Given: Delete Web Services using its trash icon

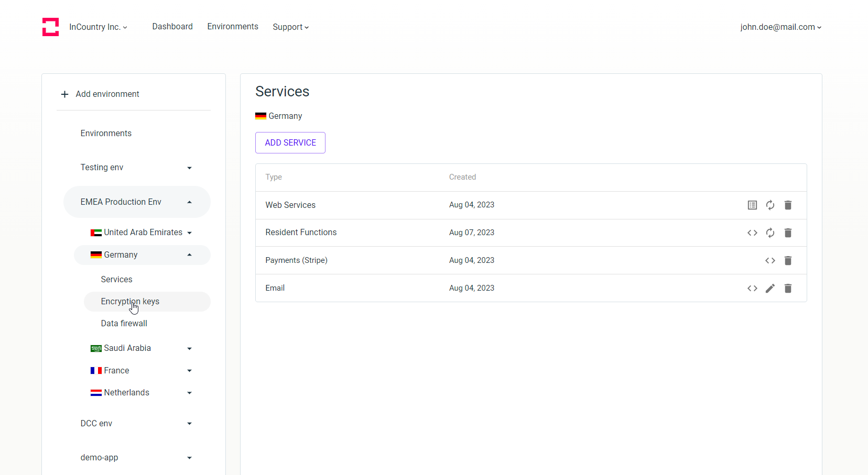Looking at the screenshot, I should point(788,205).
